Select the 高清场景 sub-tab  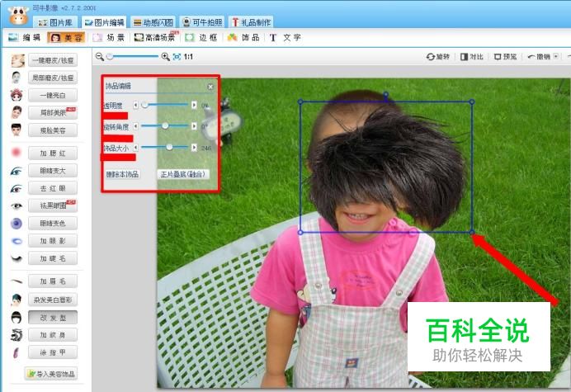coord(155,37)
